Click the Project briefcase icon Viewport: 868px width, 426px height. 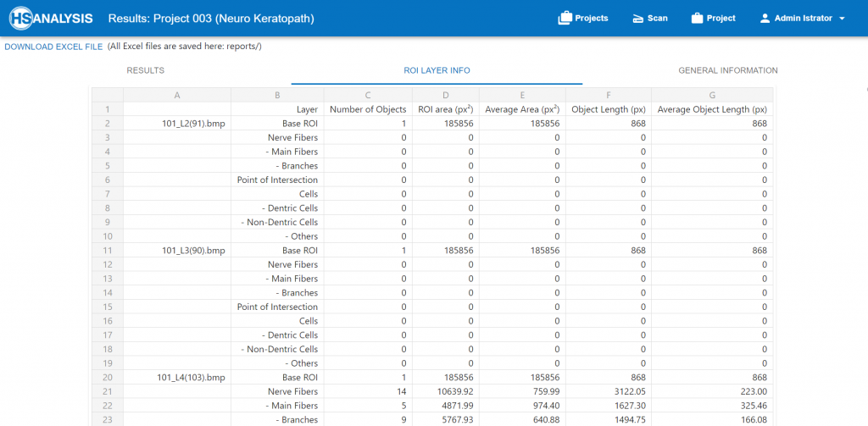pos(698,18)
